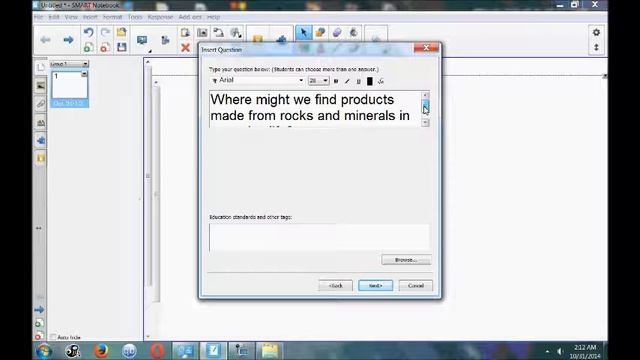Viewport: 640px width, 360px height.
Task: Paste from clipboard icon in toolbar
Action: (x=185, y=32)
